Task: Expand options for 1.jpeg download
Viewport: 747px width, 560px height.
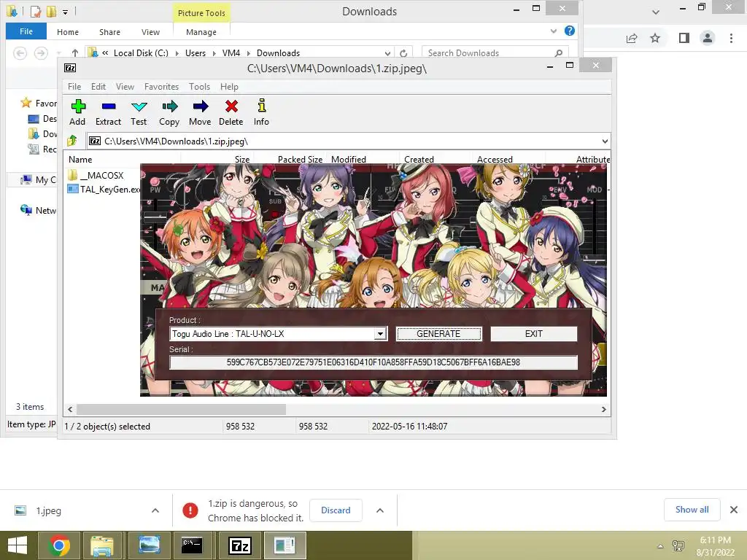Action: (155, 510)
